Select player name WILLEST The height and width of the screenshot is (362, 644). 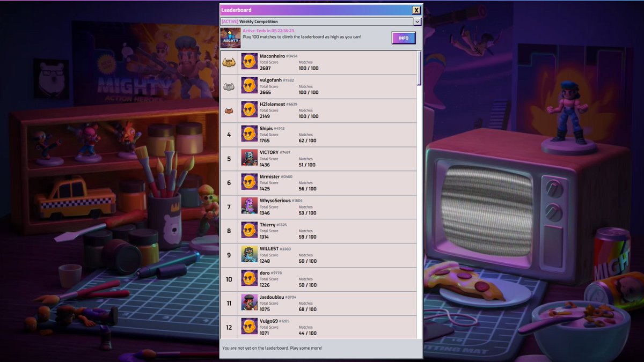point(269,249)
